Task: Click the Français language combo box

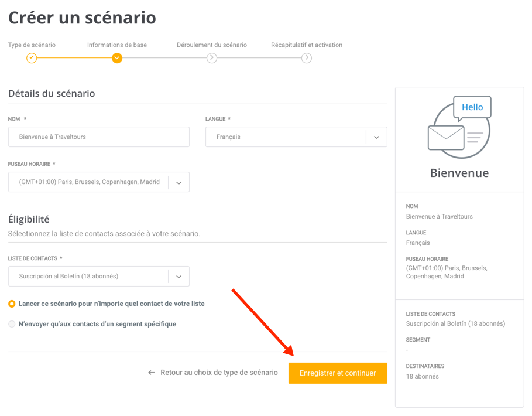Action: point(296,137)
